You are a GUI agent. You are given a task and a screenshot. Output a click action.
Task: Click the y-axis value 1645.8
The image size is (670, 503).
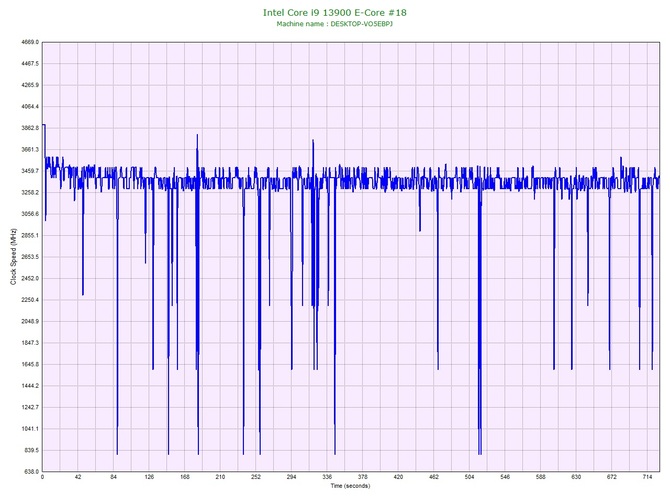(x=30, y=365)
